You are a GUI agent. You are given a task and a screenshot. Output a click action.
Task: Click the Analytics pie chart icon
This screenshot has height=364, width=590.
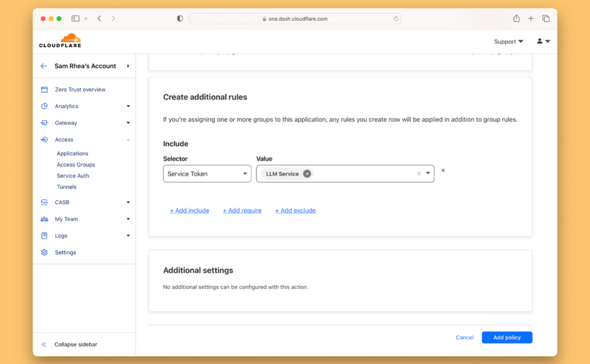pos(44,106)
